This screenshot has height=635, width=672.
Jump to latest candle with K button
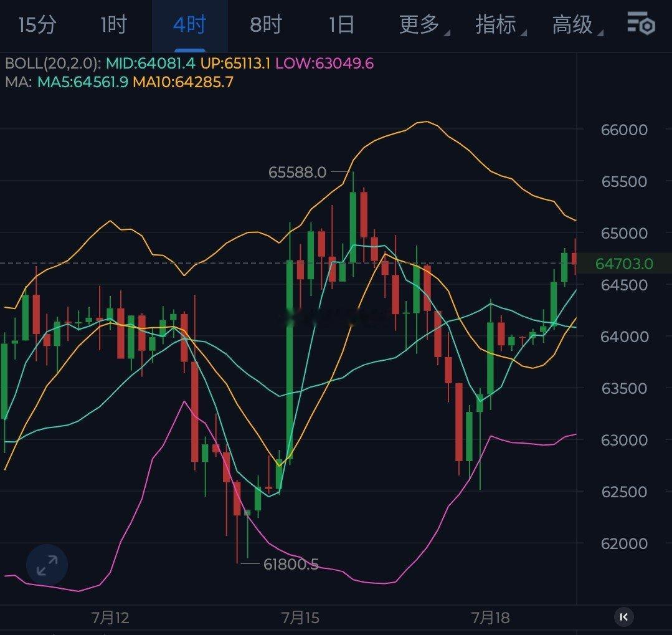click(x=624, y=617)
